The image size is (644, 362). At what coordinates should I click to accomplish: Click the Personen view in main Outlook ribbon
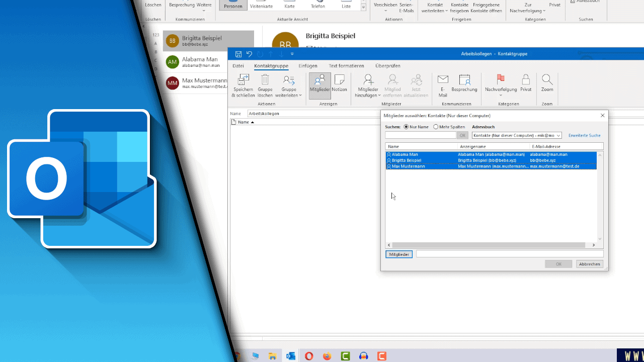[233, 5]
